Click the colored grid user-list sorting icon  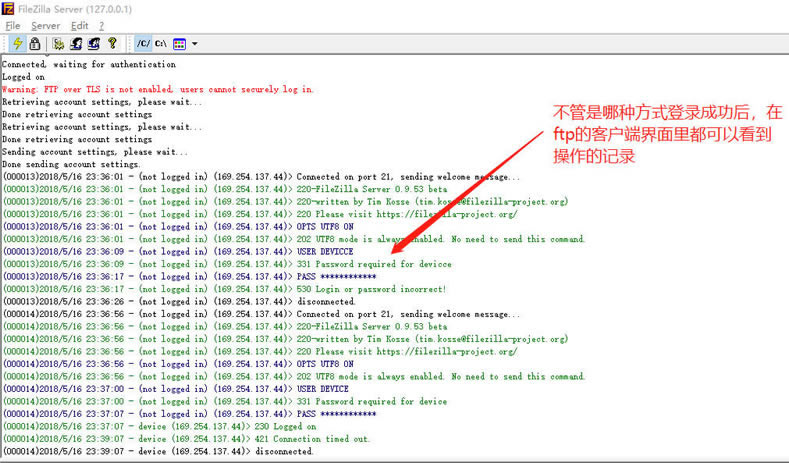(x=180, y=44)
